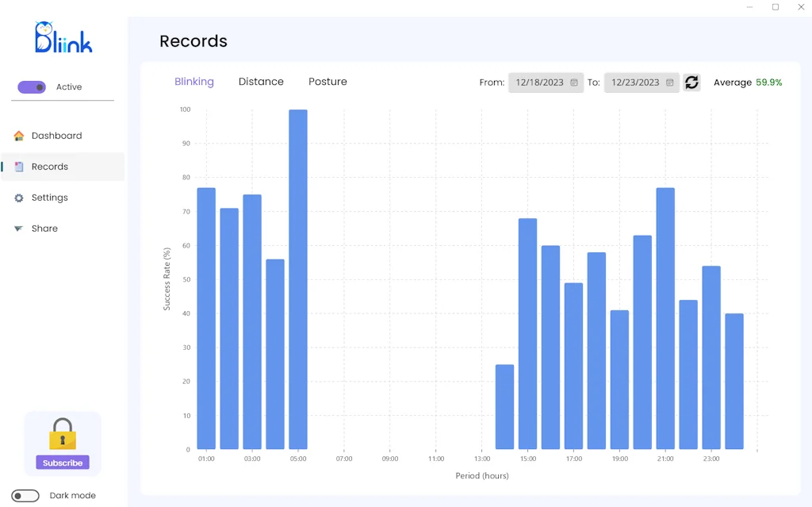Switch to the Distance tab
Viewport: 812px width, 507px height.
pos(261,82)
